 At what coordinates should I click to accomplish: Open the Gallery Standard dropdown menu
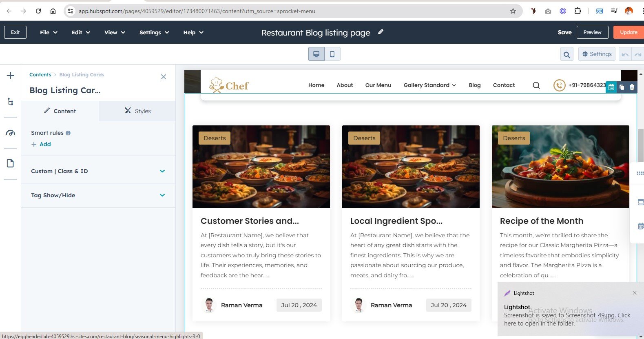pos(429,85)
